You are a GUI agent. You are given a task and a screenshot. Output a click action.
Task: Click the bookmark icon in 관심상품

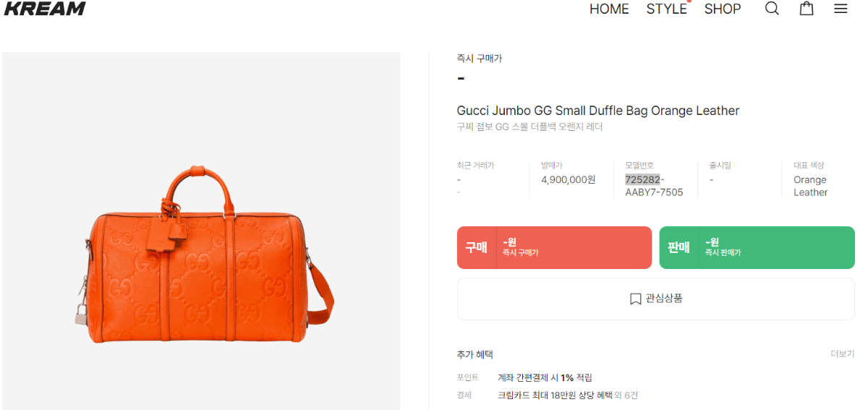tap(635, 299)
